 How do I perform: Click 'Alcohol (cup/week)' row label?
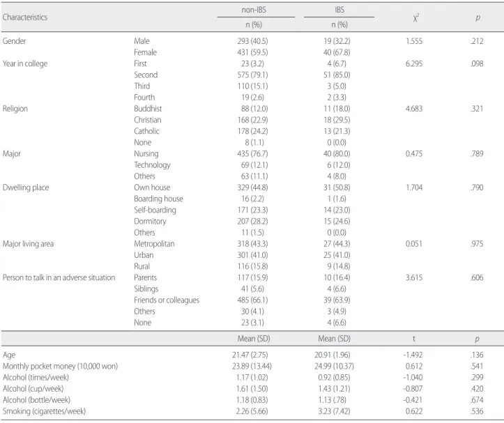(x=33, y=389)
